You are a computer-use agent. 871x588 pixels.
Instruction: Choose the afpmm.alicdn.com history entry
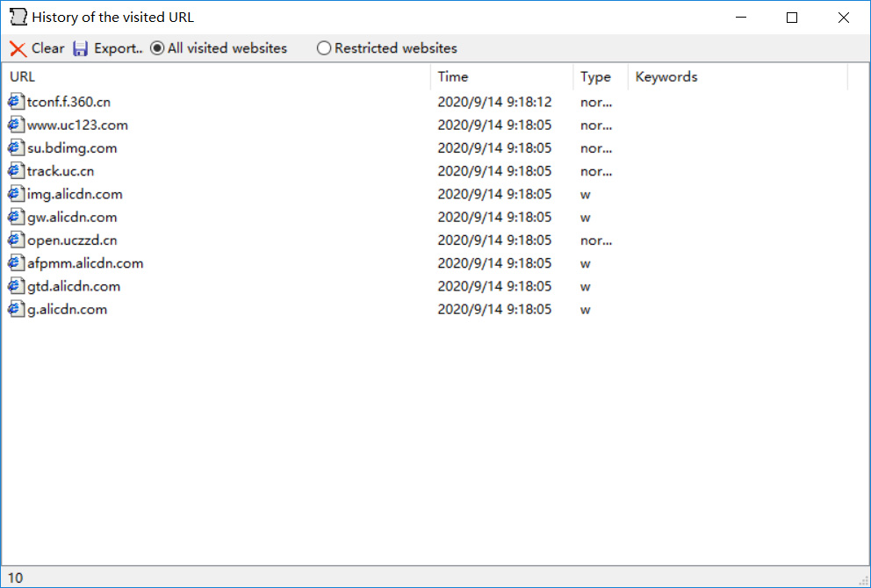click(x=85, y=263)
